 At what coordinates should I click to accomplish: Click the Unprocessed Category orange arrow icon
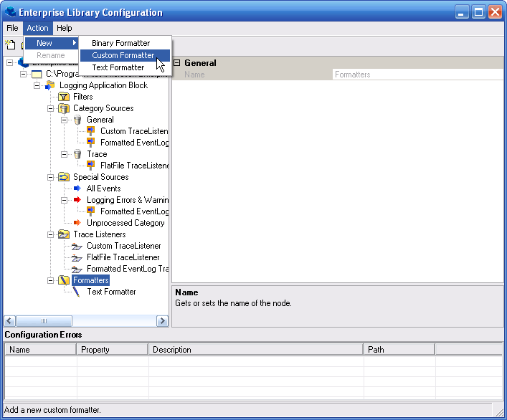77,223
